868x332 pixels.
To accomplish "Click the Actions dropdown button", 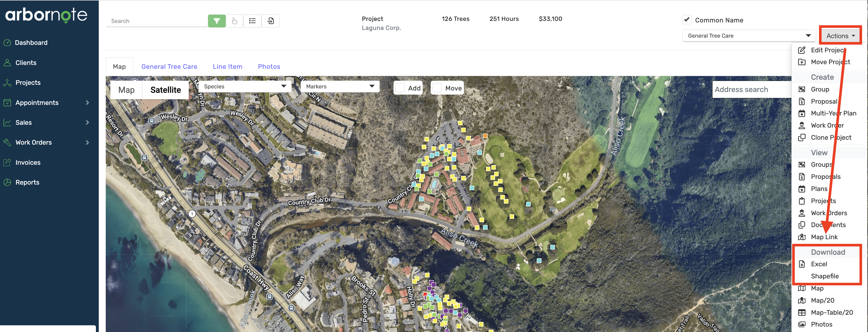I will 840,36.
